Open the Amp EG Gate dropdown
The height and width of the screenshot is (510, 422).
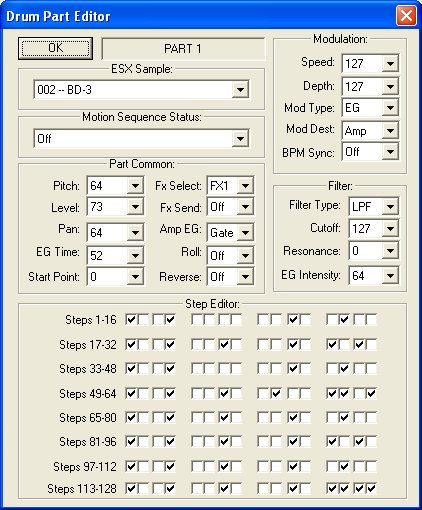point(245,232)
